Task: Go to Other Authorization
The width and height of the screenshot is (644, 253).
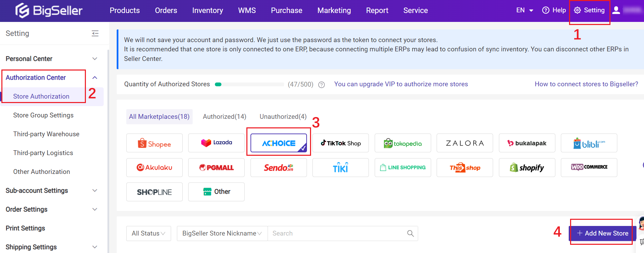Action: point(41,172)
